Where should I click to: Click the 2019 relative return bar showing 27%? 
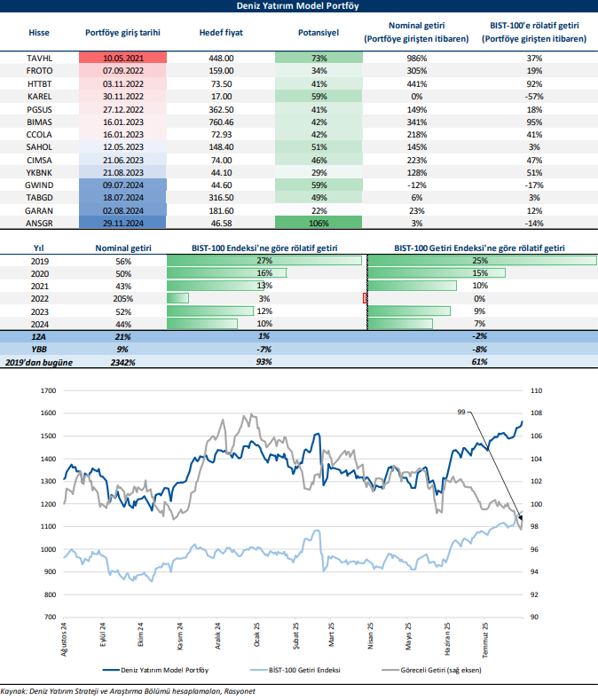tap(264, 261)
